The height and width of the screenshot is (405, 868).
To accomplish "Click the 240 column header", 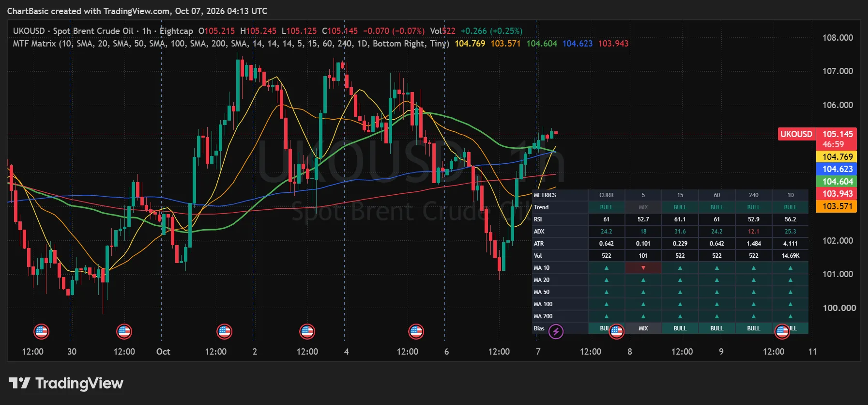I will 754,195.
